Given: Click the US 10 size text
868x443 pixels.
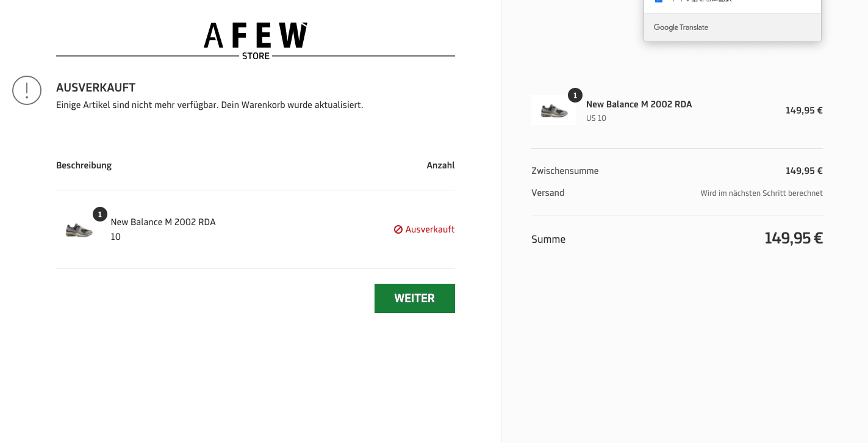Looking at the screenshot, I should point(596,118).
